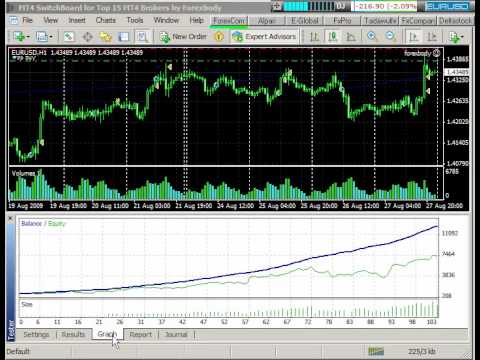
Task: Expand the Profiles dropdown arrow
Action: point(51,37)
